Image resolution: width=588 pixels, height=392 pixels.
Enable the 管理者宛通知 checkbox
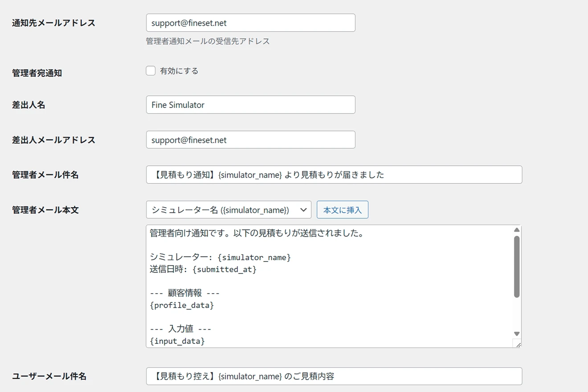click(x=151, y=71)
